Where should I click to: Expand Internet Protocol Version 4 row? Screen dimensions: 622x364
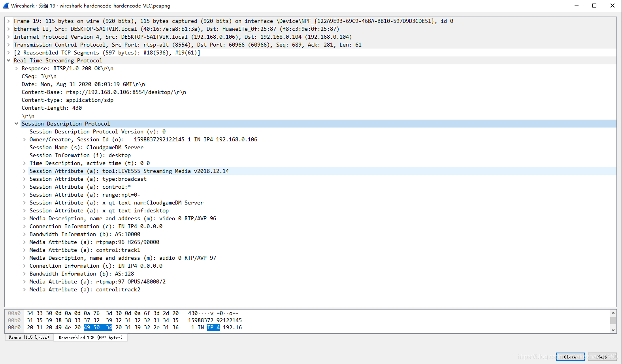9,37
